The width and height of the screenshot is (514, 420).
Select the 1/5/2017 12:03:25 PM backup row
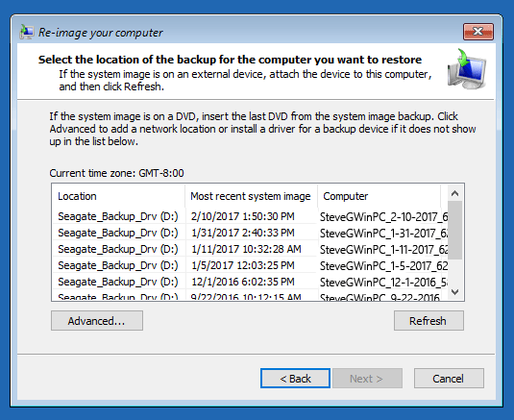(x=251, y=265)
